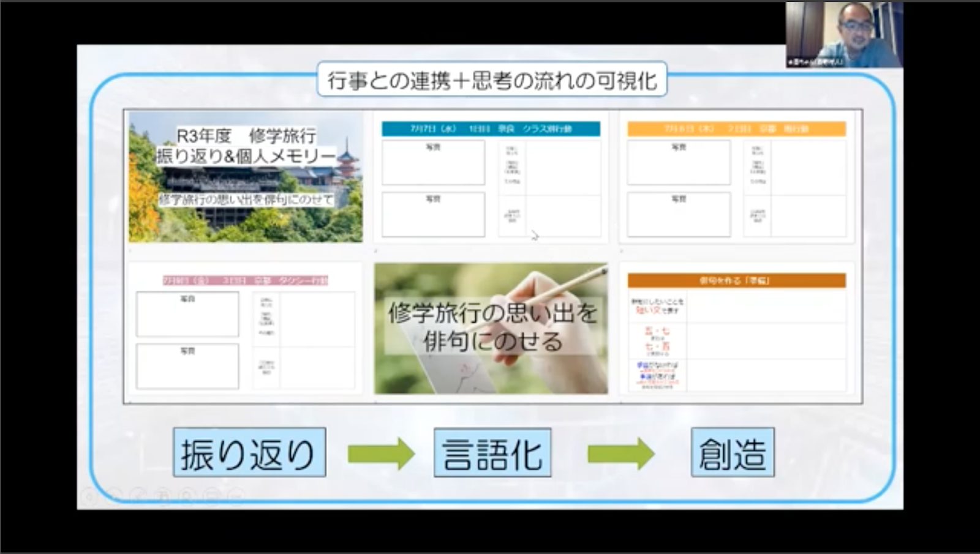Click the 言語化 box
The width and height of the screenshot is (980, 554).
pyautogui.click(x=492, y=452)
